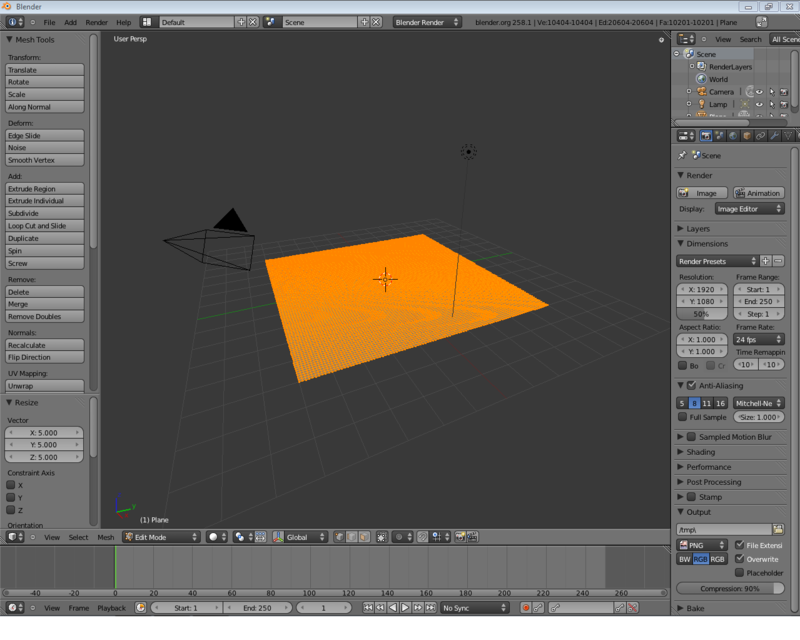
Task: Click the Extrude Region button
Action: pyautogui.click(x=44, y=189)
